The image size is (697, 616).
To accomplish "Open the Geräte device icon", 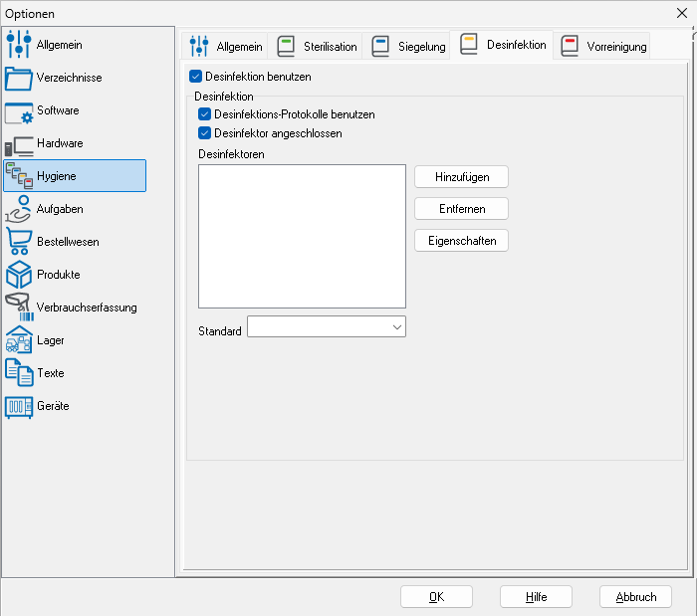I will pos(19,406).
